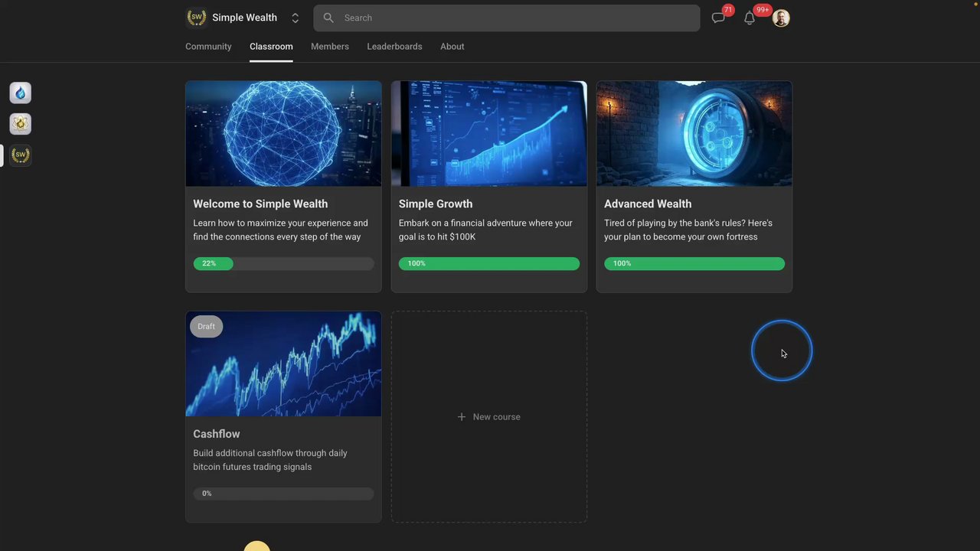
Task: Switch to the Community tab
Action: (x=208, y=47)
